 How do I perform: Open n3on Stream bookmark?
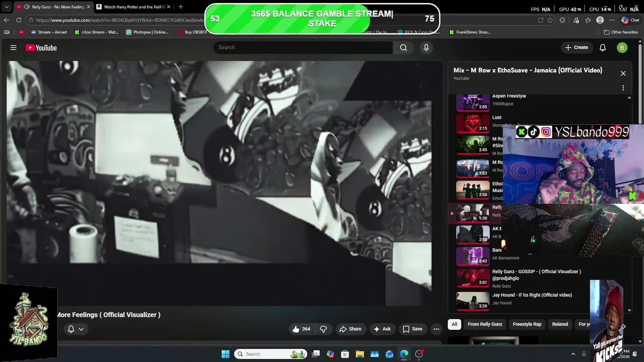click(97, 32)
